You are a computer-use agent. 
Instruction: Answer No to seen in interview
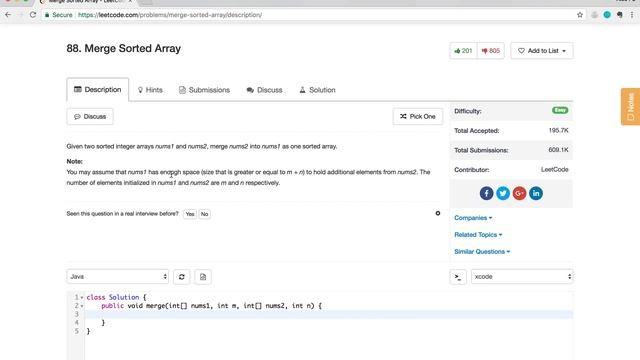pyautogui.click(x=204, y=214)
